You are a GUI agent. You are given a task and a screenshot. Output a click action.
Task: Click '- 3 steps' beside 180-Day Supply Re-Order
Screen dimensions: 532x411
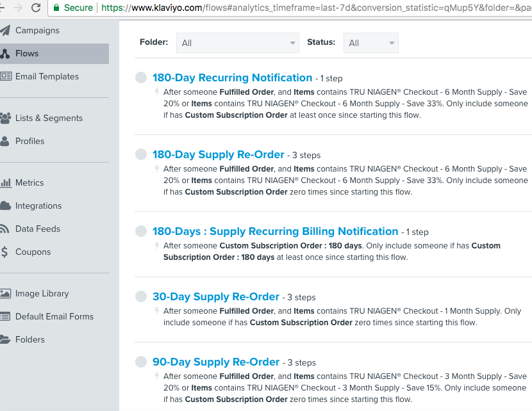(304, 156)
